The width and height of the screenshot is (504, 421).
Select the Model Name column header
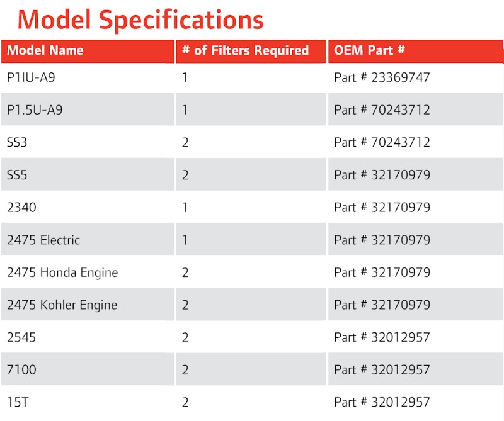click(x=45, y=51)
